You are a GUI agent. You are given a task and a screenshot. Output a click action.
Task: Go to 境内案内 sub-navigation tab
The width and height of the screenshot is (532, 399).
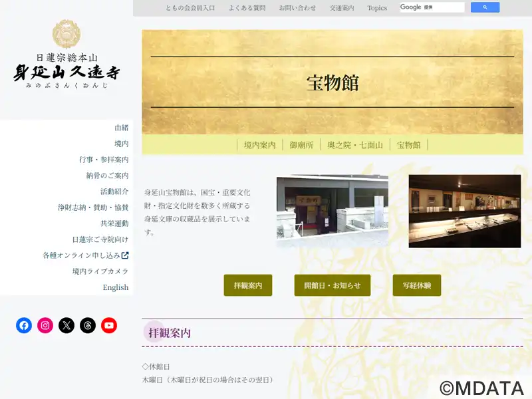(260, 145)
